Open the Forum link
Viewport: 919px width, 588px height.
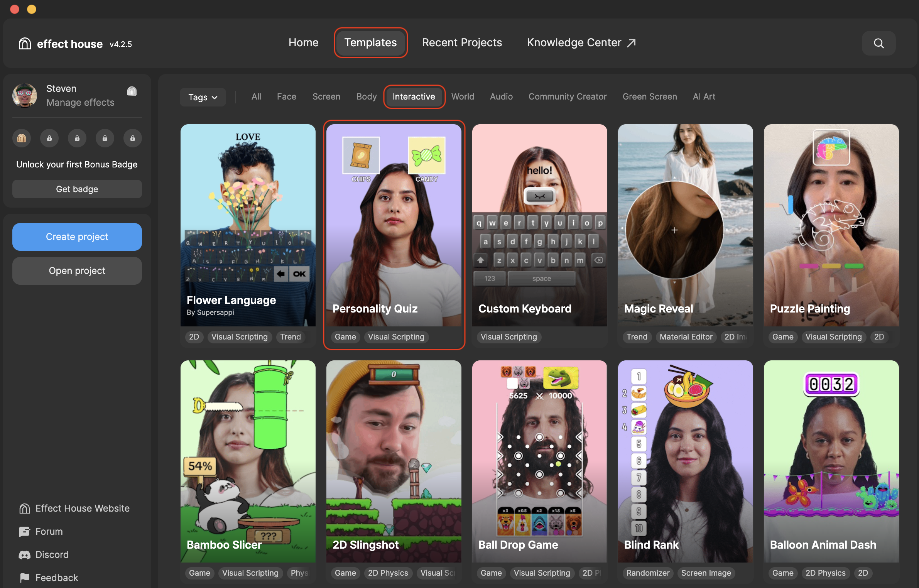(x=49, y=532)
